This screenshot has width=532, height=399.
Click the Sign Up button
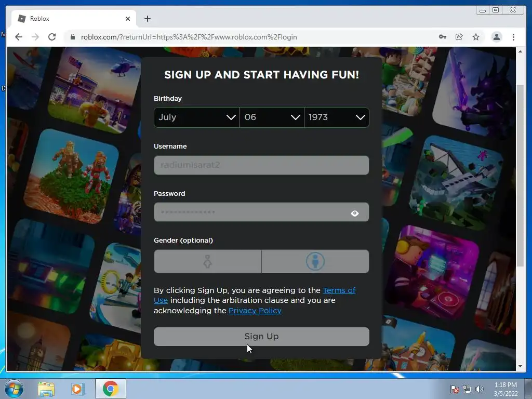(261, 337)
